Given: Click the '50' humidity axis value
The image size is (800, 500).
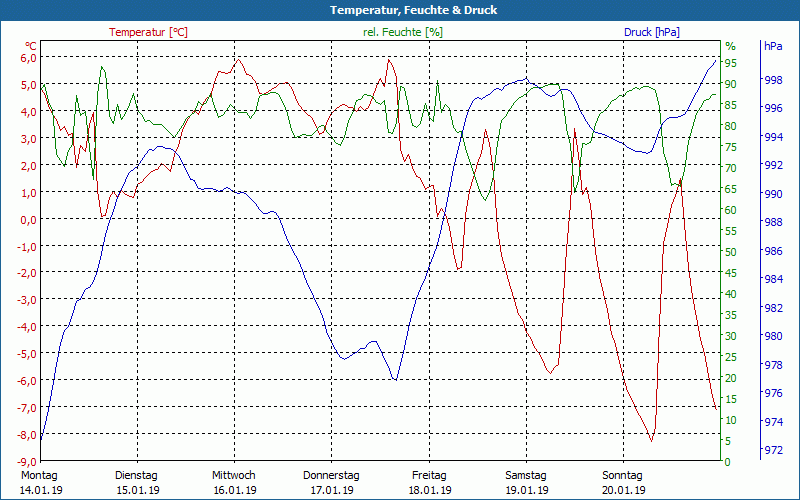Looking at the screenshot, I should 731,252.
